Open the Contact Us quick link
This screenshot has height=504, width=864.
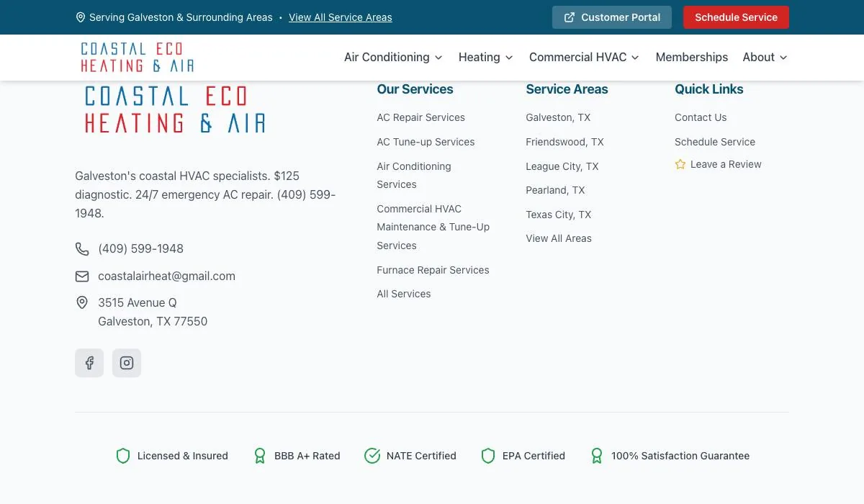tap(701, 117)
